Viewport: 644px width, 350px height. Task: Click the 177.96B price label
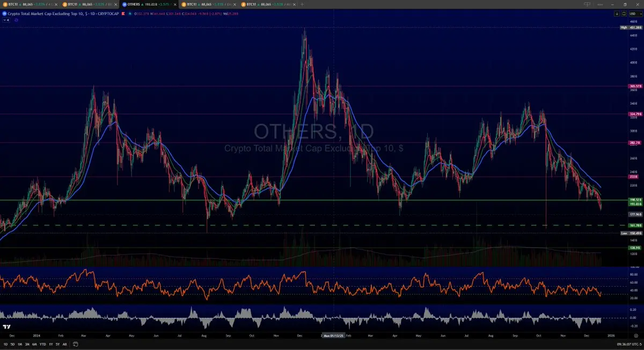tap(634, 214)
